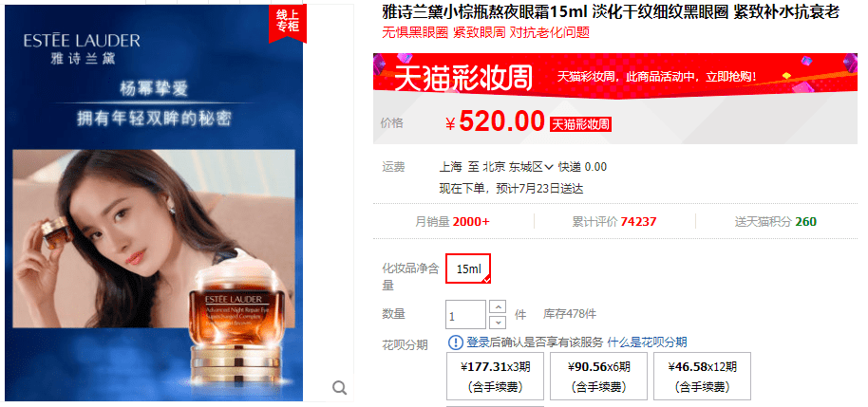
Task: Decrease the quantity with the down arrow
Action: point(499,322)
